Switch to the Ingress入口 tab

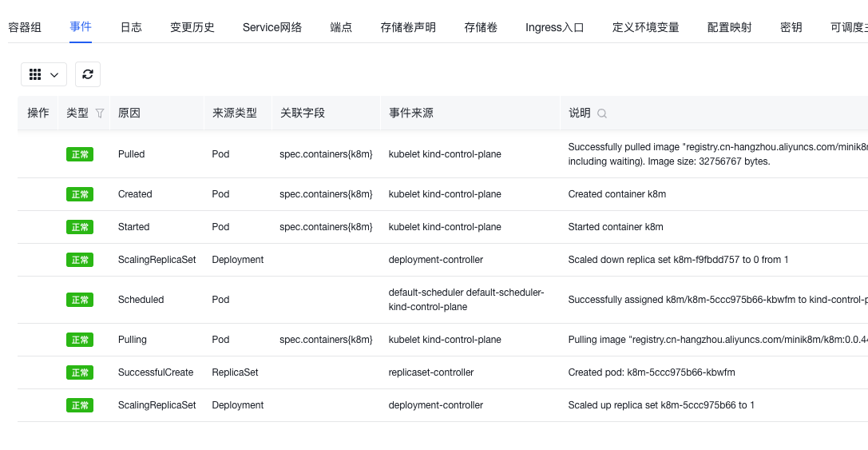(554, 27)
